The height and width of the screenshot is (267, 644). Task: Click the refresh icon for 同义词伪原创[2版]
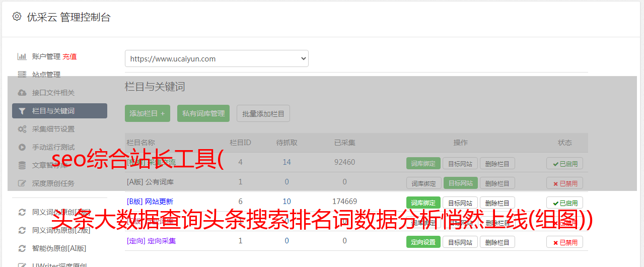click(x=22, y=230)
